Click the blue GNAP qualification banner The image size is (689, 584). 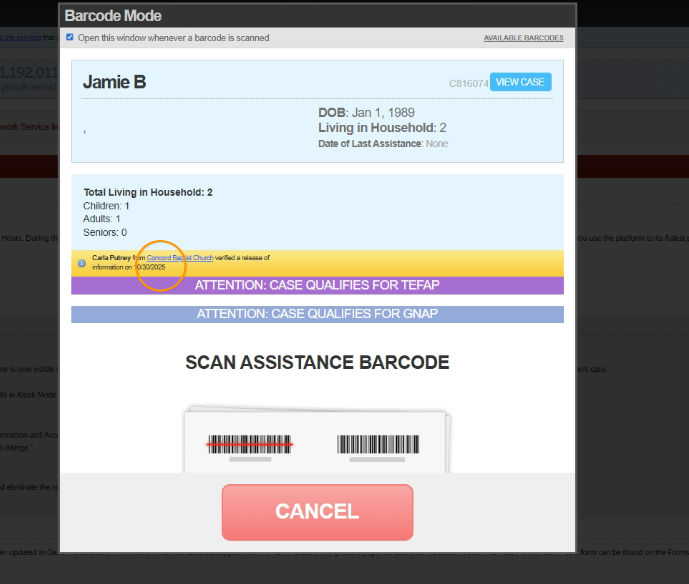[317, 314]
